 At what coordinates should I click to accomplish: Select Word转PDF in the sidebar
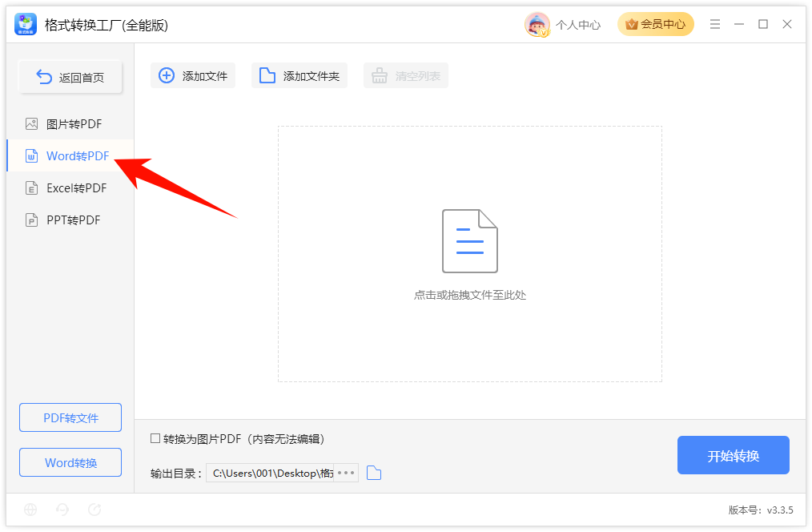click(x=70, y=156)
